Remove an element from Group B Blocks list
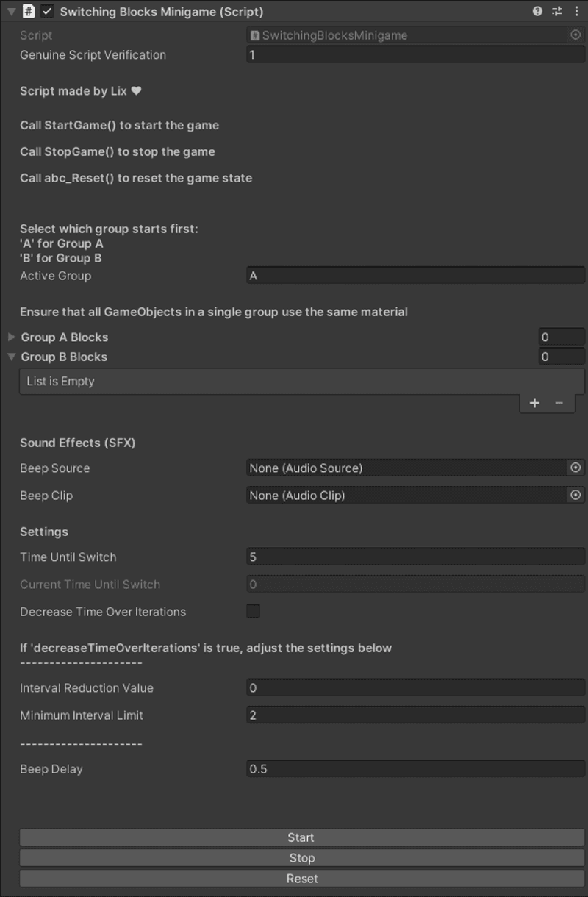The width and height of the screenshot is (588, 897). coord(559,403)
